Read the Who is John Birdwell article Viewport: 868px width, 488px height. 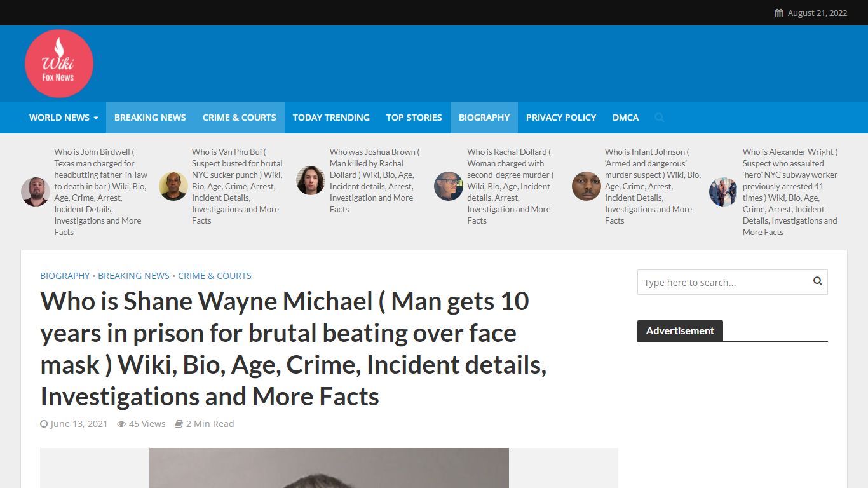point(101,192)
